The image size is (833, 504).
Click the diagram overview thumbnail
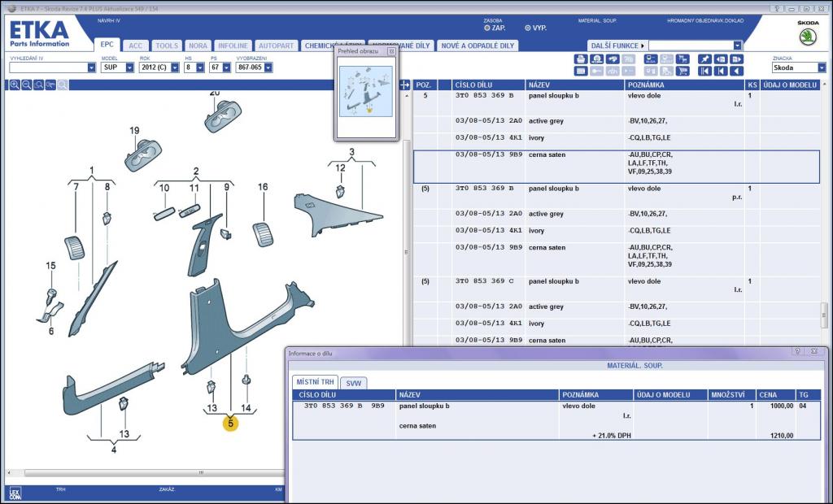(x=366, y=91)
